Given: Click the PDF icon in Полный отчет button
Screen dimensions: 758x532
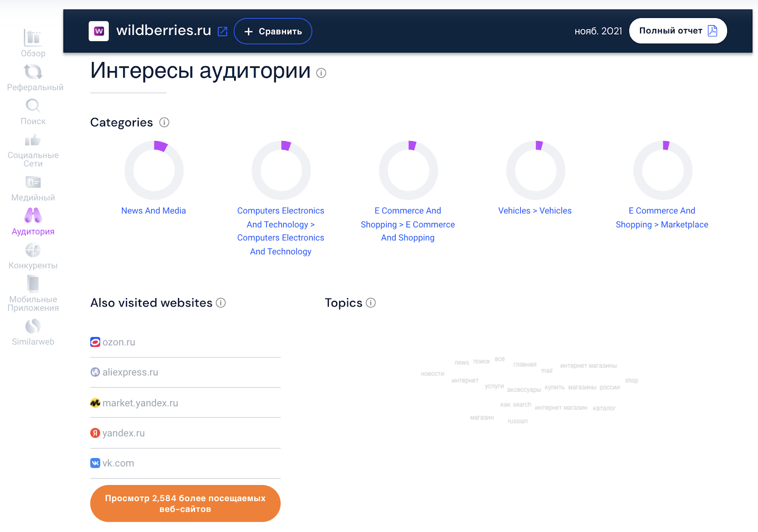Looking at the screenshot, I should pyautogui.click(x=713, y=31).
